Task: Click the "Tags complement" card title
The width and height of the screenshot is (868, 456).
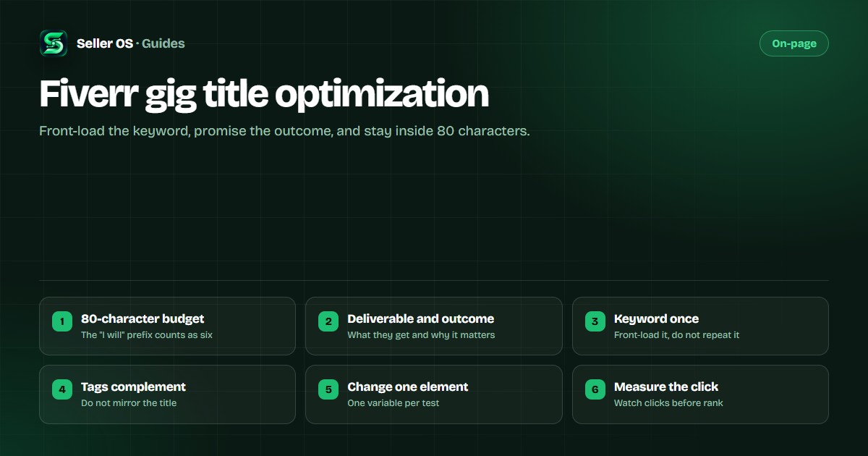Action: (x=133, y=387)
